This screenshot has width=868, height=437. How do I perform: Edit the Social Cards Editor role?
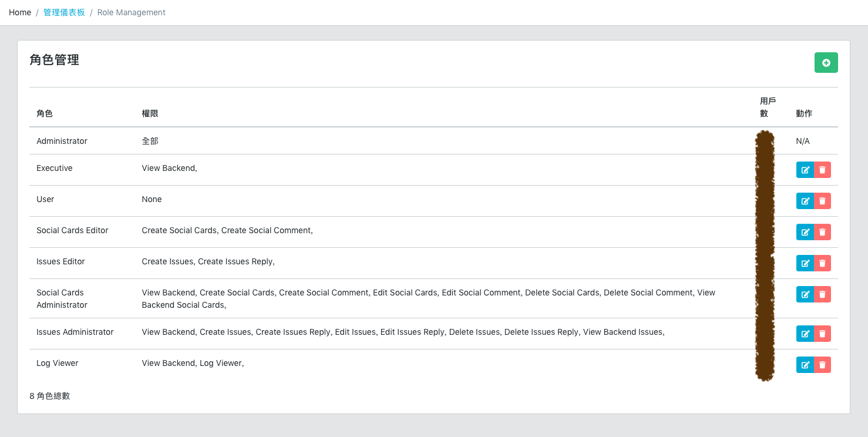[805, 232]
